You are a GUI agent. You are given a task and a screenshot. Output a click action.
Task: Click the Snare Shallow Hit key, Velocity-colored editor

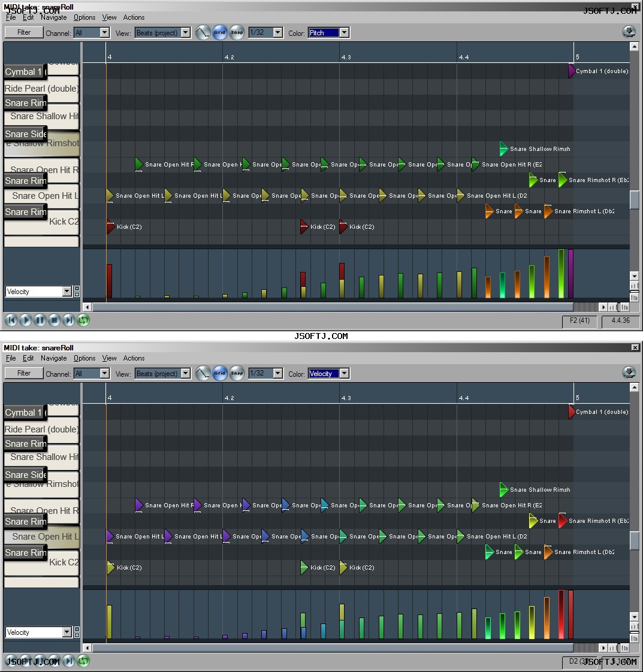[44, 457]
